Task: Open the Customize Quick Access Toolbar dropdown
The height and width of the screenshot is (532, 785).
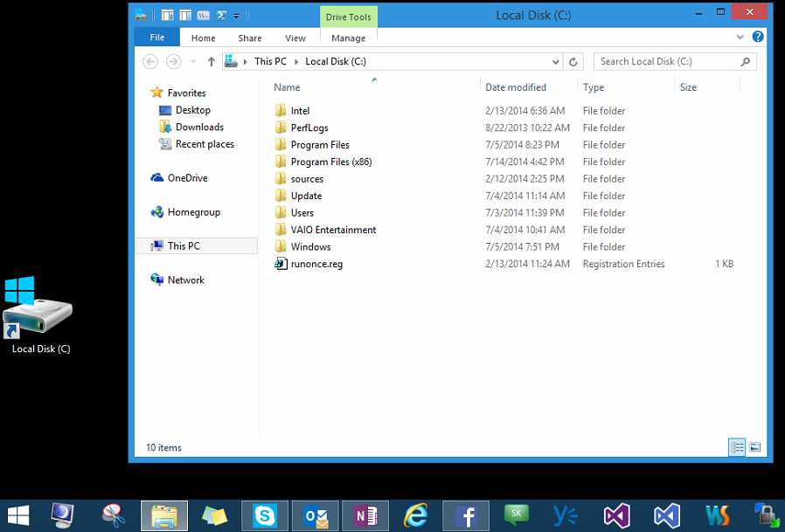Action: pyautogui.click(x=234, y=15)
